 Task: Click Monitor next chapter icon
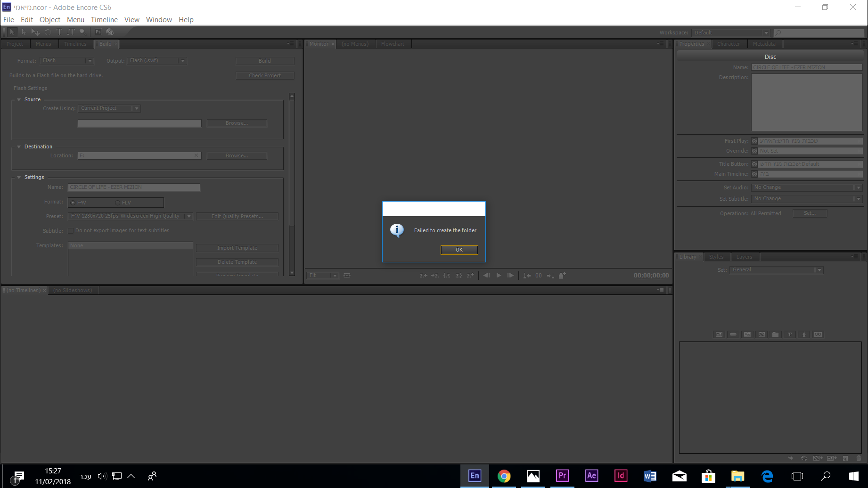[x=550, y=276]
